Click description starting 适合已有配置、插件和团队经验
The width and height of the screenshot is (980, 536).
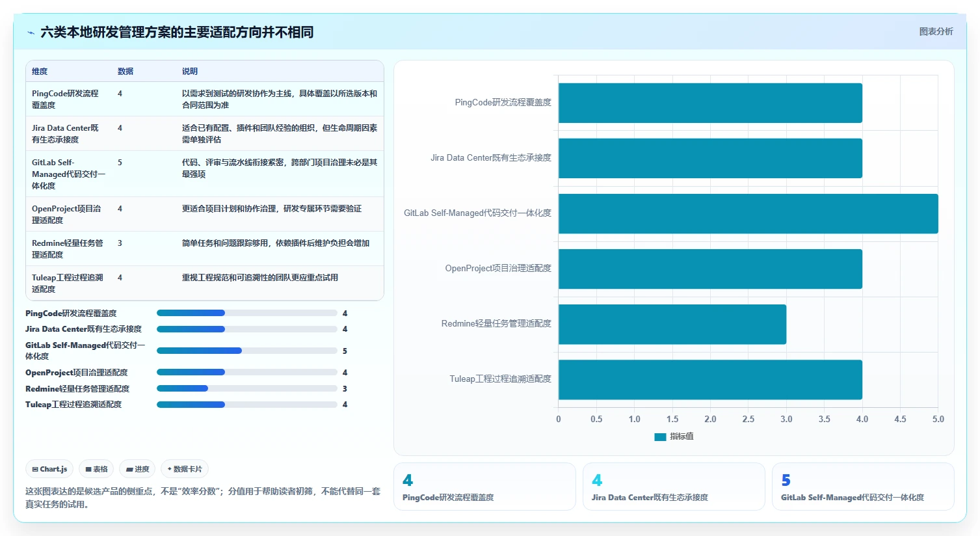280,133
